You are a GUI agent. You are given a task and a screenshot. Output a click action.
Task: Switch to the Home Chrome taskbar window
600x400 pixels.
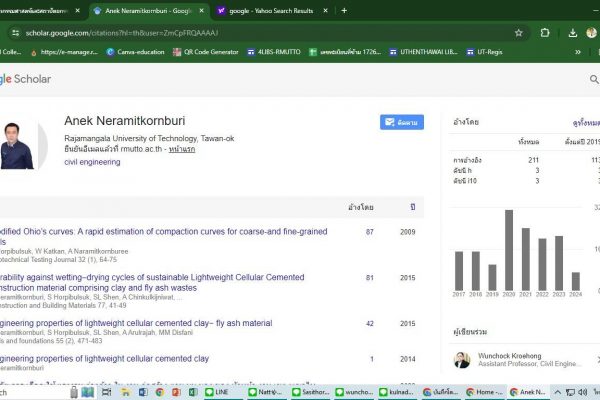pos(484,392)
